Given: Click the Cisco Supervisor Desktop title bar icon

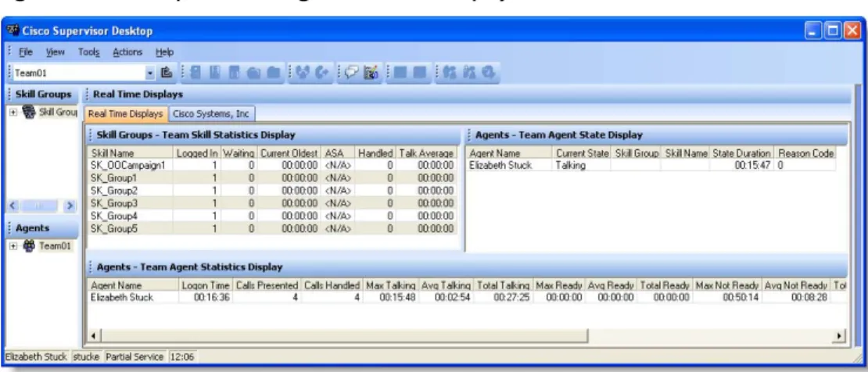Looking at the screenshot, I should [x=13, y=30].
